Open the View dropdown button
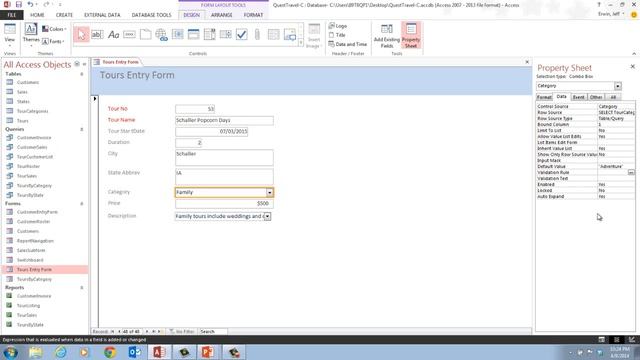 [9, 35]
